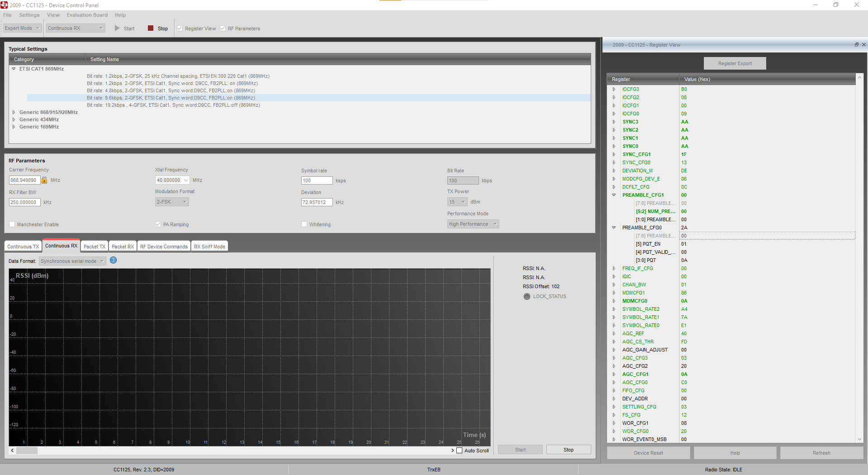Screen dimensions: 868x475
Task: Switch to RF Device Commands tab
Action: click(x=164, y=247)
